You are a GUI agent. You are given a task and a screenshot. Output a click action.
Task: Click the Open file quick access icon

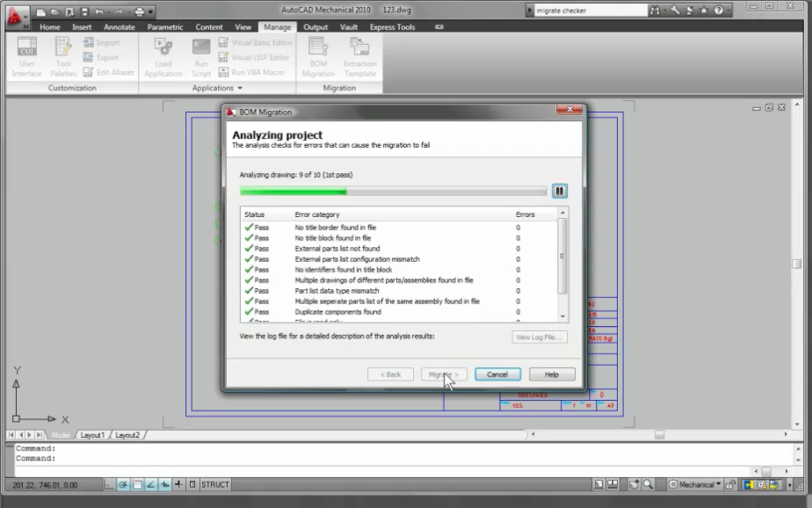click(x=54, y=11)
